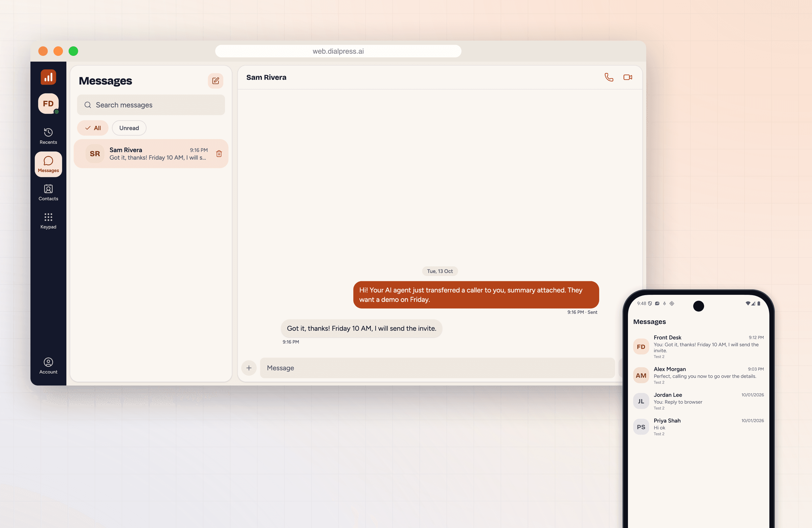
Task: Open Alex Morgan conversation on the phone
Action: point(698,375)
